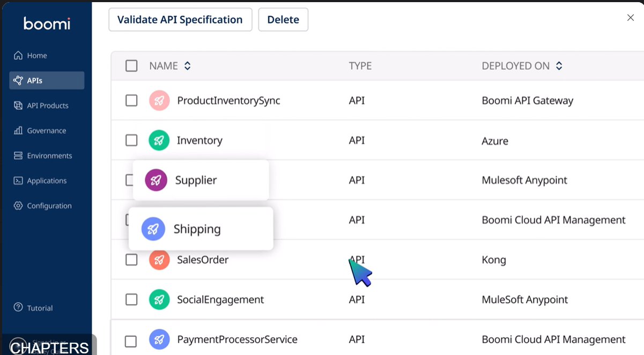Open API Products in the sidebar

pyautogui.click(x=47, y=106)
